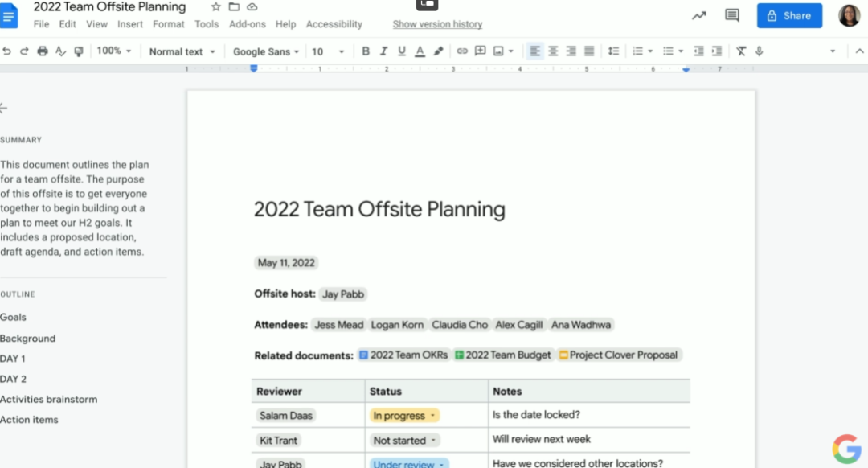Jump to Action items in outline
Viewport: 868px width, 468px height.
coord(30,420)
